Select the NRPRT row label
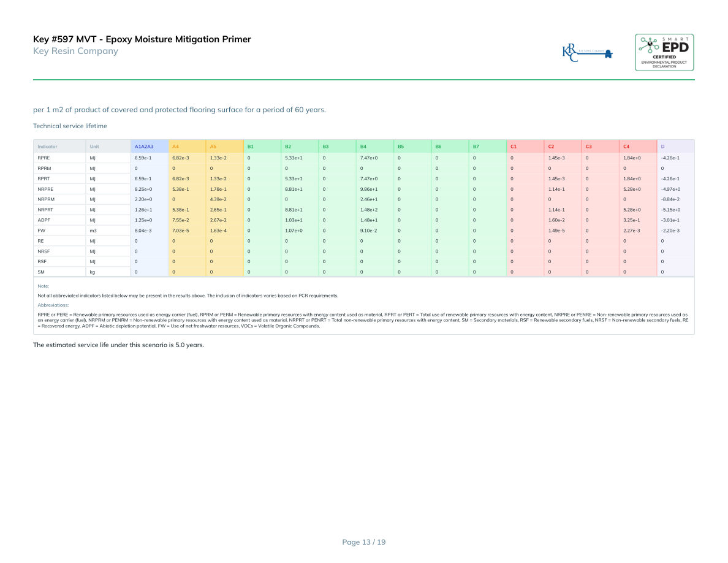The height and width of the screenshot is (563, 728). [45, 210]
